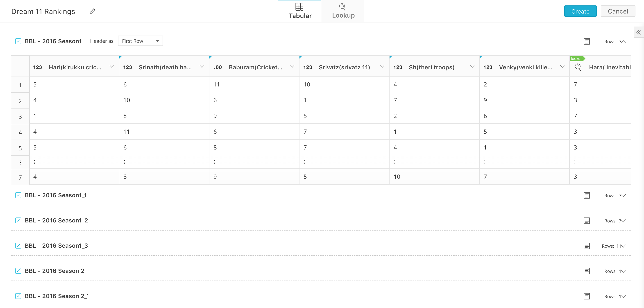Viewport: 644px width, 308px height.
Task: Toggle the BBL - 2016 Season1_3 checkbox
Action: coord(18,245)
